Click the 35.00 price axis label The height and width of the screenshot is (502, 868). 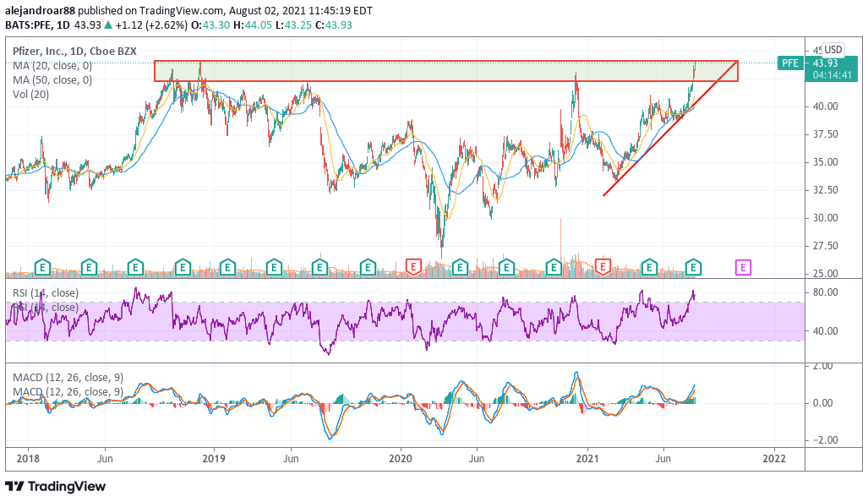826,162
